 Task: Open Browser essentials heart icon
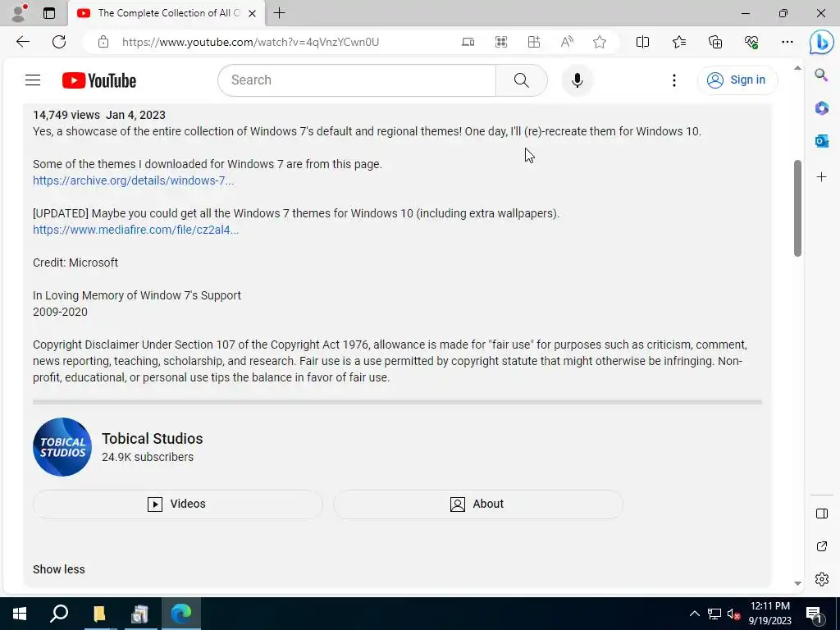(751, 42)
